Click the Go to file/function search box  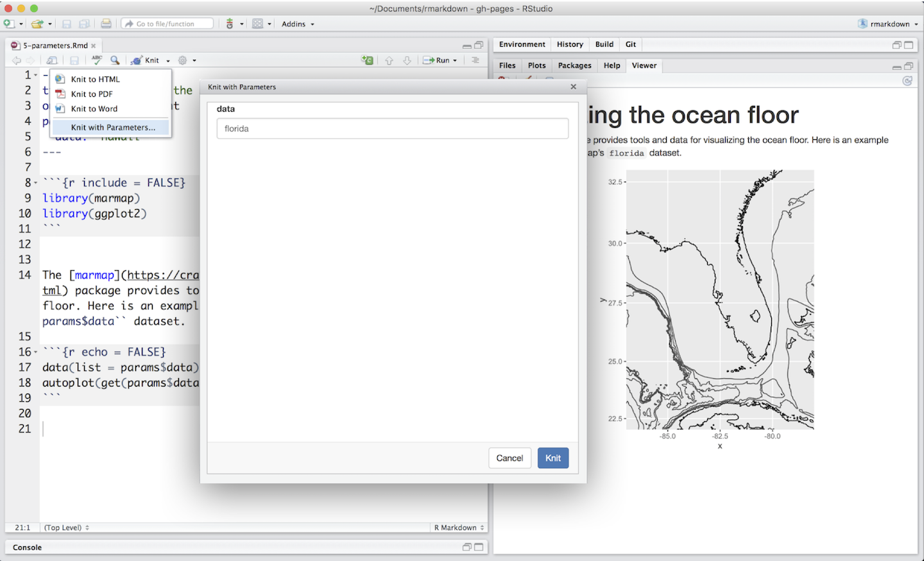pos(167,24)
